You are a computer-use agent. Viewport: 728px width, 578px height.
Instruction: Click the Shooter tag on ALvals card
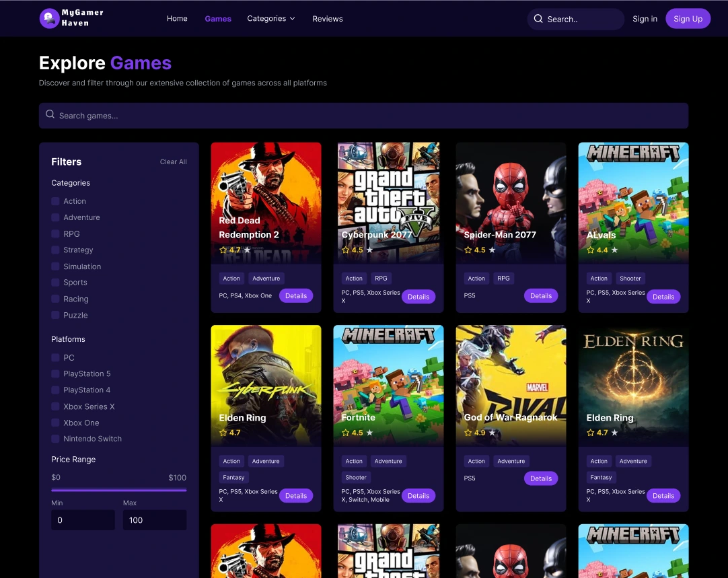tap(630, 278)
